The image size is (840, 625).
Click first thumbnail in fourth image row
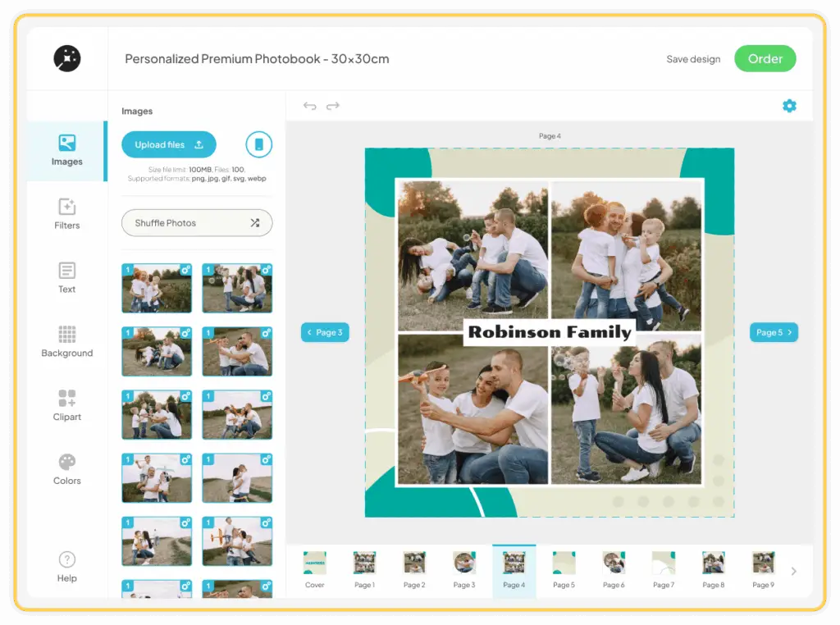click(x=157, y=477)
